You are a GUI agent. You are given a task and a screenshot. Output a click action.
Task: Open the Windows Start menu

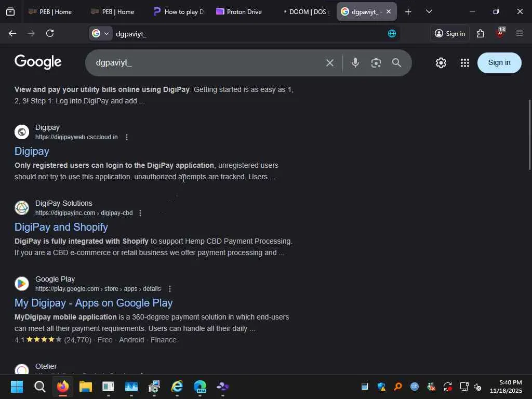17,387
